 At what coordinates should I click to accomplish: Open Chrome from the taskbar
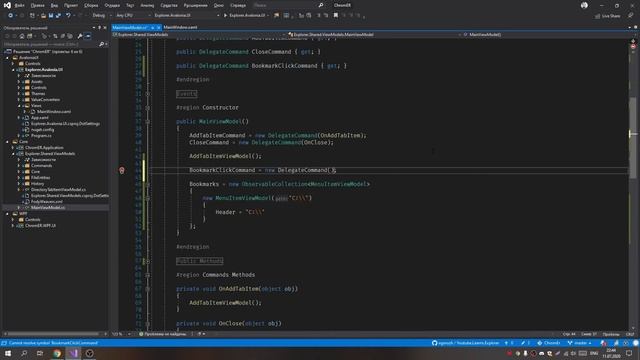57,353
